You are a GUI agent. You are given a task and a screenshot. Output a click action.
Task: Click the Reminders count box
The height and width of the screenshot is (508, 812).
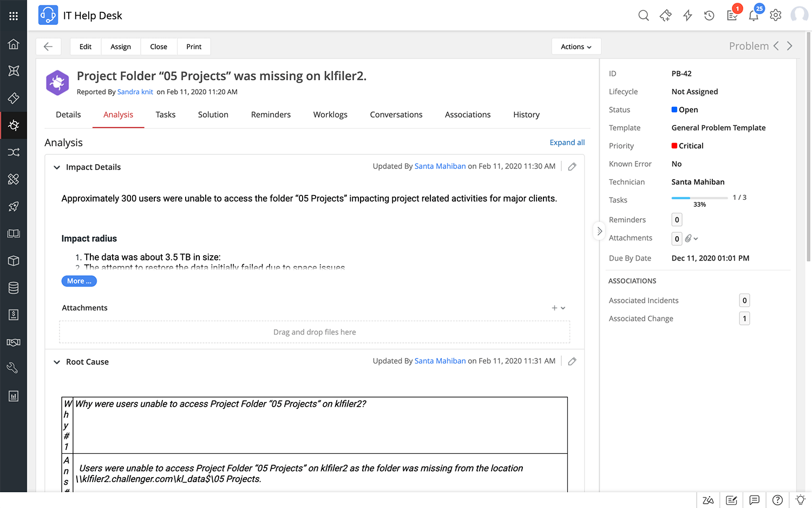pos(677,220)
